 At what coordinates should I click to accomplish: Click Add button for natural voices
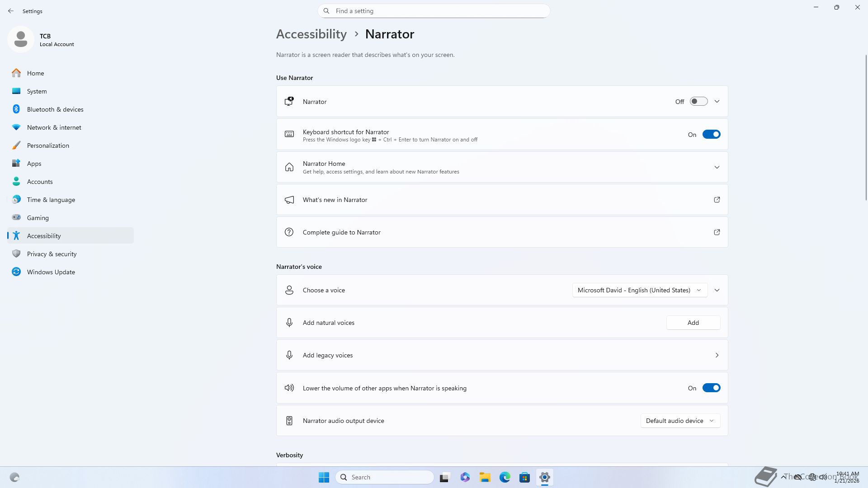coord(693,323)
